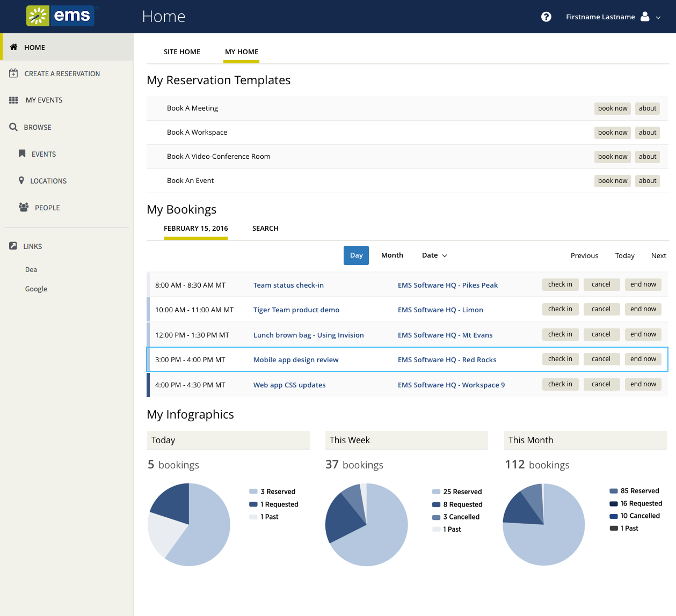Image resolution: width=676 pixels, height=616 pixels.
Task: Click the Home house icon in sidebar
Action: 14,47
